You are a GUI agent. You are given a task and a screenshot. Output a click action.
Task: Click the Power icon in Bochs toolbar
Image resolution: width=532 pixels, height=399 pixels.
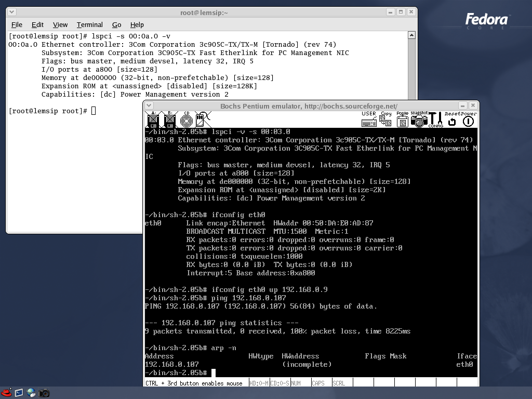tap(469, 119)
